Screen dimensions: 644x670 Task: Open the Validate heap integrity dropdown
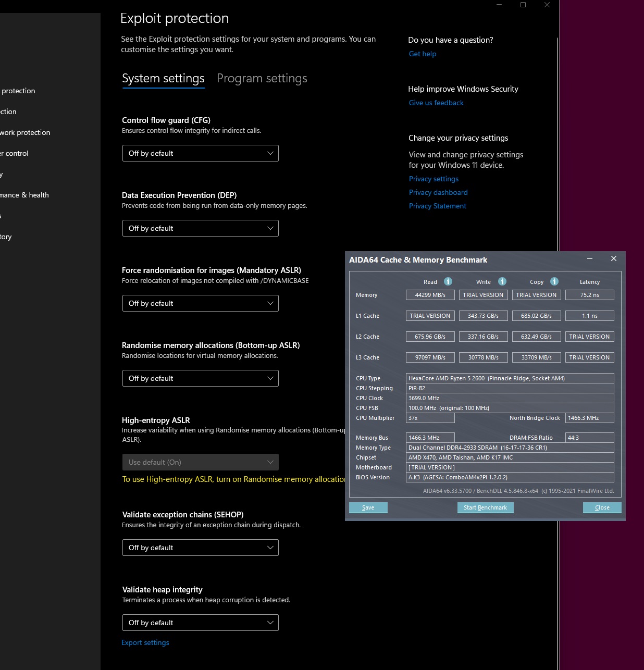201,623
